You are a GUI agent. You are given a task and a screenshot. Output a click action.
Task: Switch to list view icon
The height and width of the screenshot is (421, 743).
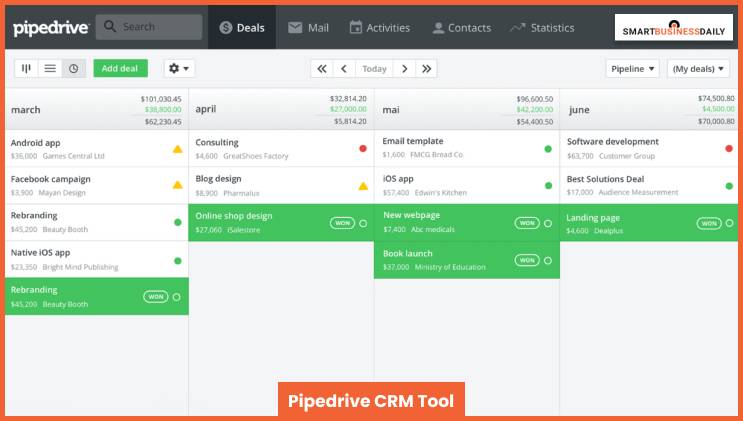(50, 68)
